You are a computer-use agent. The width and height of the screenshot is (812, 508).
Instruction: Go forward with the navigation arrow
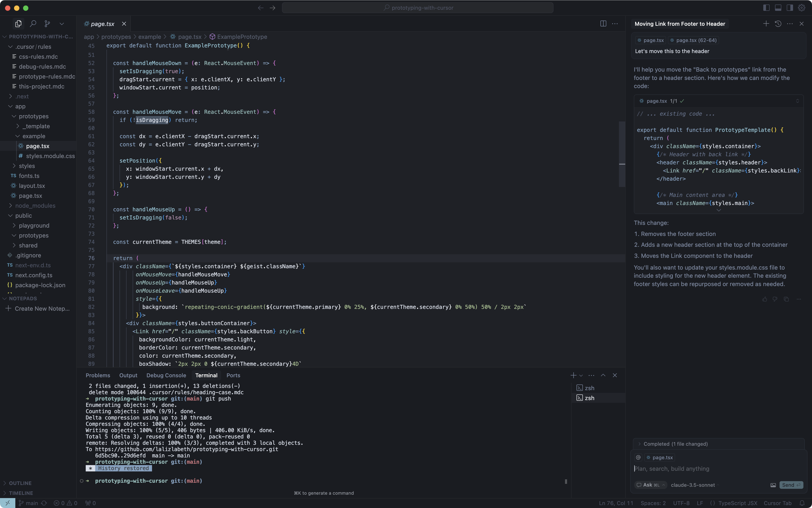[x=272, y=8]
